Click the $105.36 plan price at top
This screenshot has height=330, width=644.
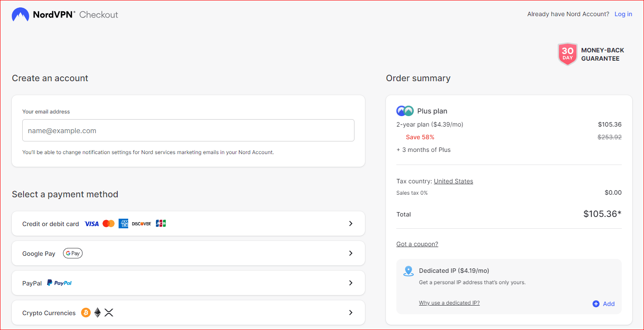[x=610, y=124]
